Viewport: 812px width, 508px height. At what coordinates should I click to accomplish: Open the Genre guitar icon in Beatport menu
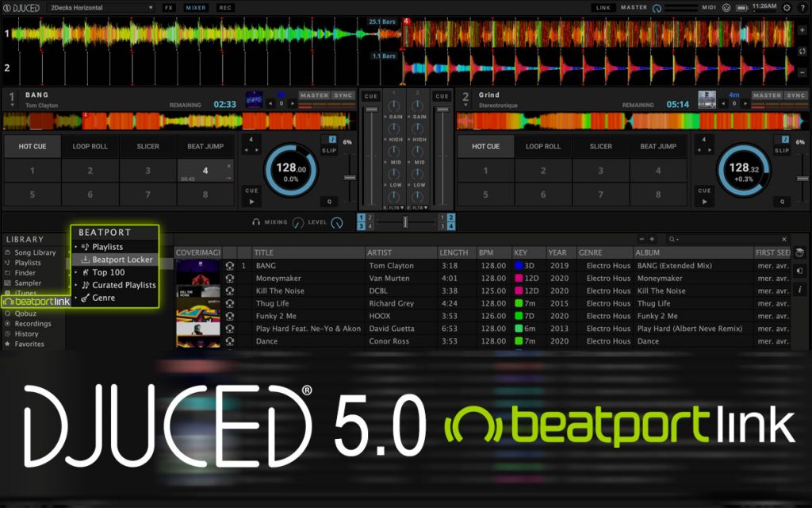click(84, 297)
